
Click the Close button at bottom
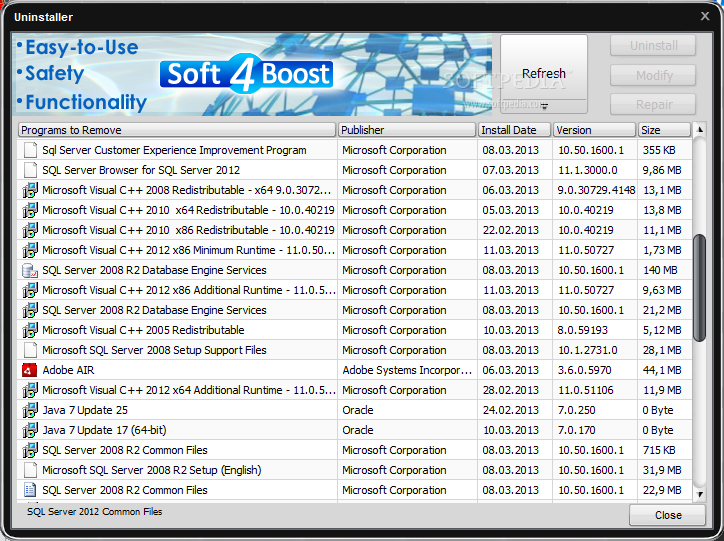click(x=667, y=515)
